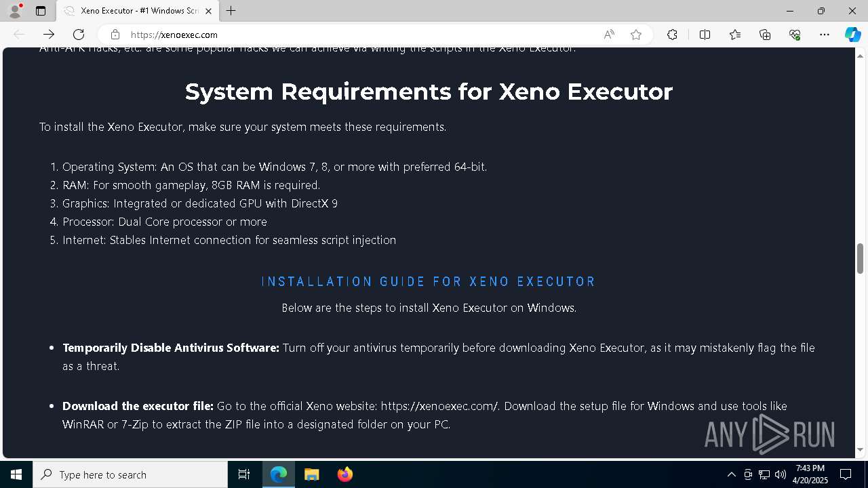The width and height of the screenshot is (868, 488).
Task: Click the https://xenoexec.com/ text in paragraph
Action: [x=439, y=406]
